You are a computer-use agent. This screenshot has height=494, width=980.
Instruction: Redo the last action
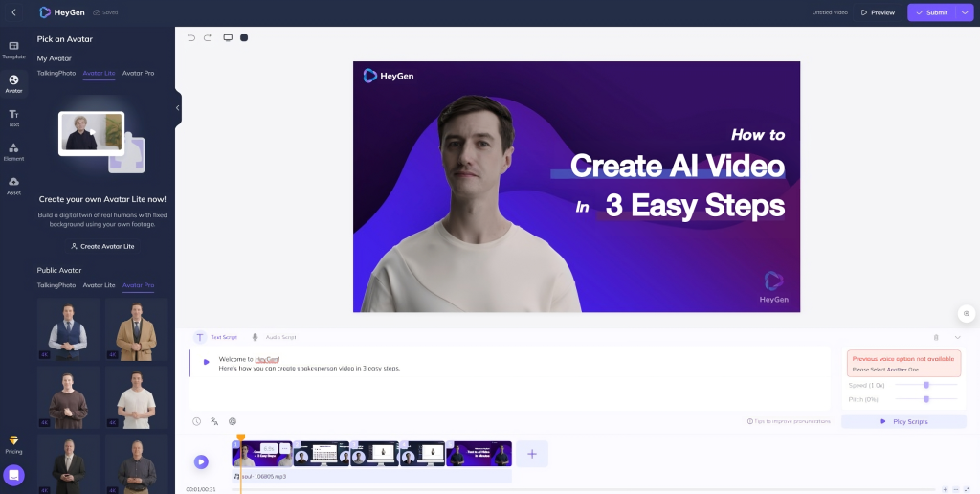pos(208,37)
